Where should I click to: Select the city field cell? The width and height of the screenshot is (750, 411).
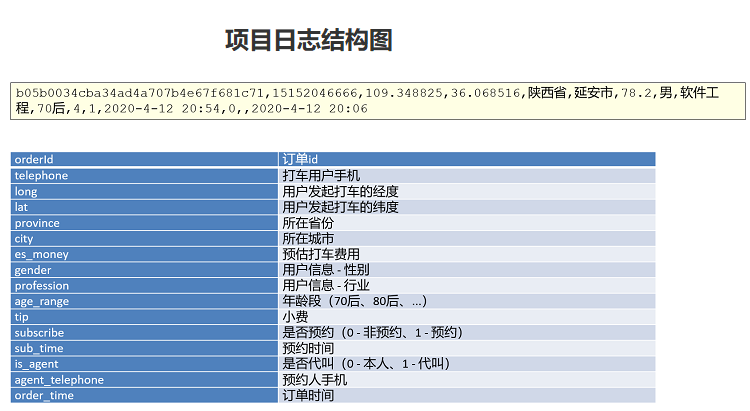click(x=144, y=239)
